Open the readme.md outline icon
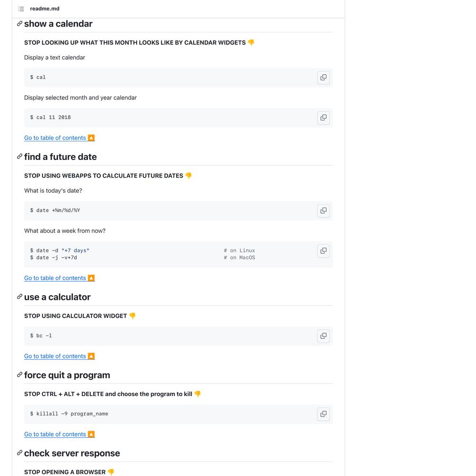 pyautogui.click(x=21, y=9)
